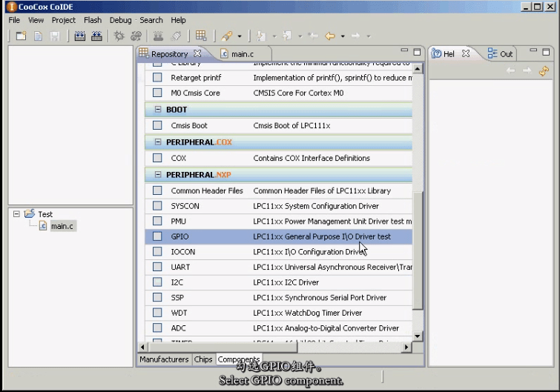The height and width of the screenshot is (392, 560).
Task: Close the Help view tab
Action: coord(466,53)
